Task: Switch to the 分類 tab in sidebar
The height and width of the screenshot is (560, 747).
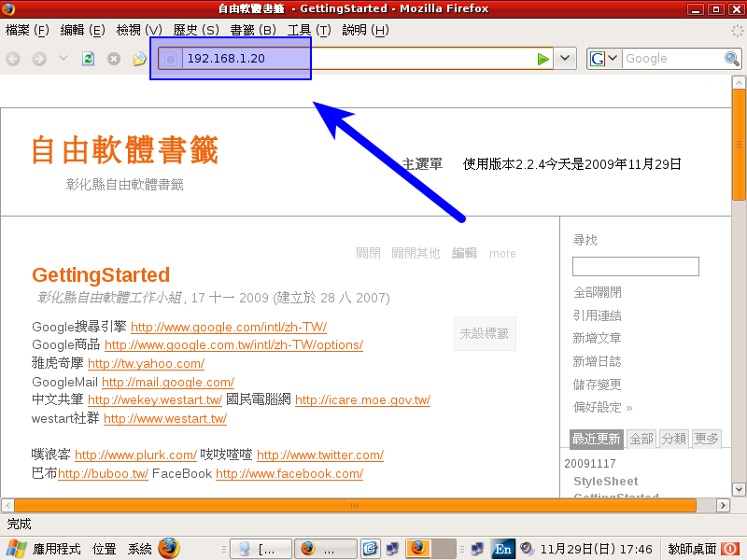Action: pos(673,439)
